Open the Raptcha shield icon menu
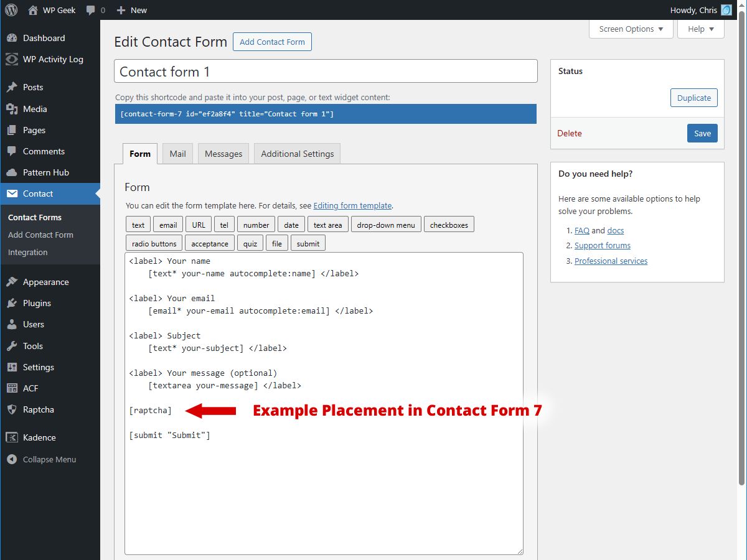Image resolution: width=747 pixels, height=560 pixels. tap(12, 409)
